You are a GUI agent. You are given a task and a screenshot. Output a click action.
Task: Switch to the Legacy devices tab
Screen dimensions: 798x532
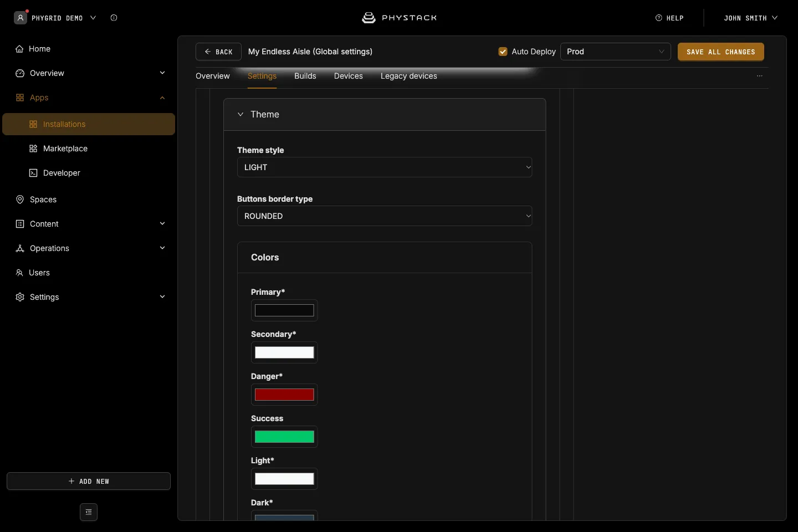coord(409,76)
